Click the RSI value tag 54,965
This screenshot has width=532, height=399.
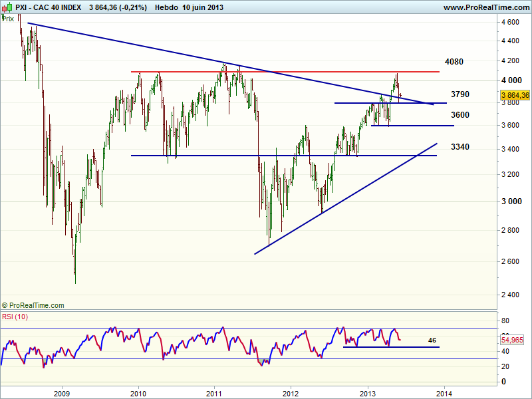coord(514,340)
